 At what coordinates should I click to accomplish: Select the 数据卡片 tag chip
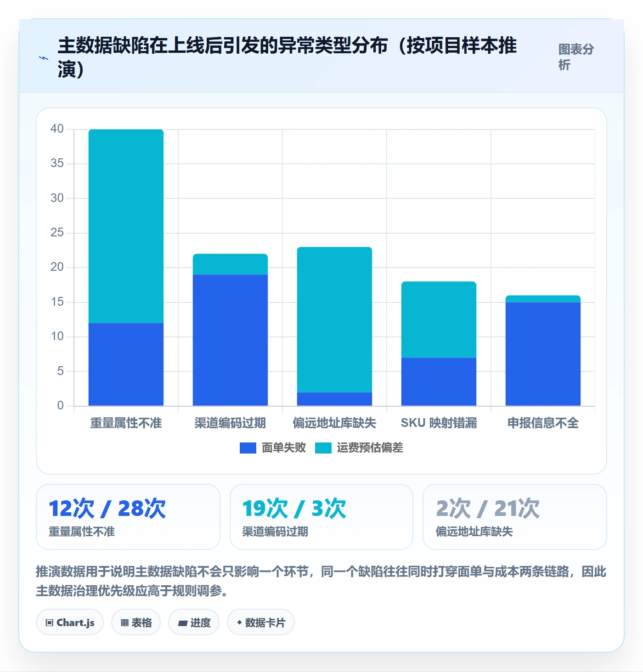[261, 622]
